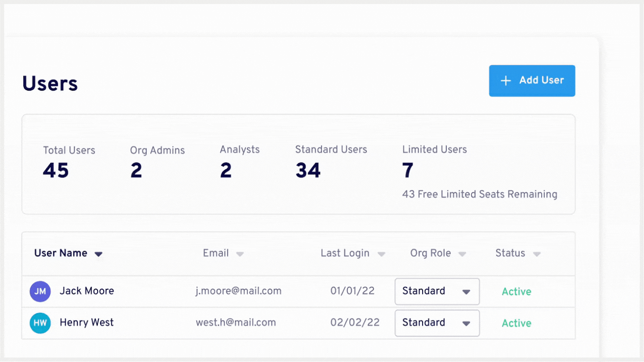Screen dimensions: 644x362
Task: Click Henry West's HW avatar icon
Action: click(40, 323)
